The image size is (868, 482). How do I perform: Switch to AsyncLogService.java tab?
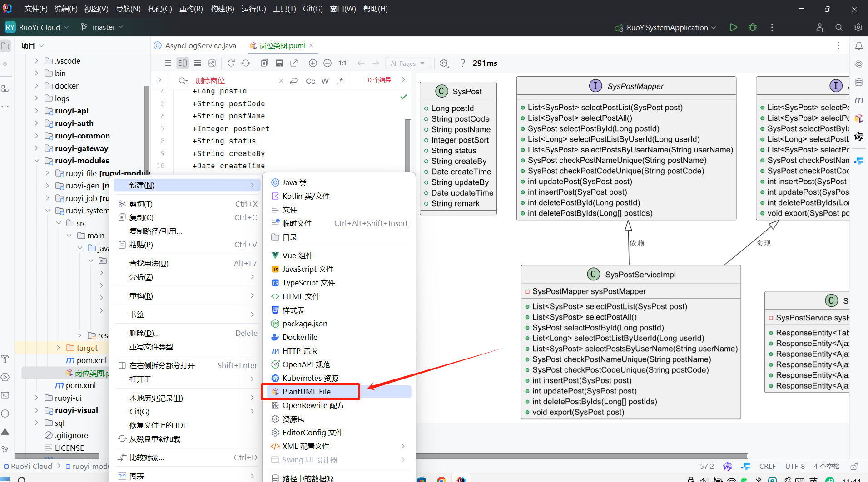pyautogui.click(x=195, y=45)
